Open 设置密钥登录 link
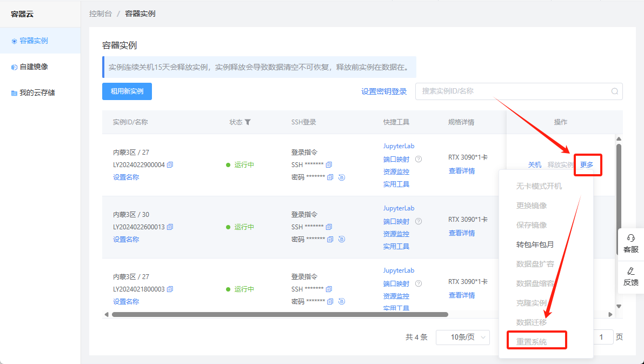The width and height of the screenshot is (644, 364). [x=384, y=91]
